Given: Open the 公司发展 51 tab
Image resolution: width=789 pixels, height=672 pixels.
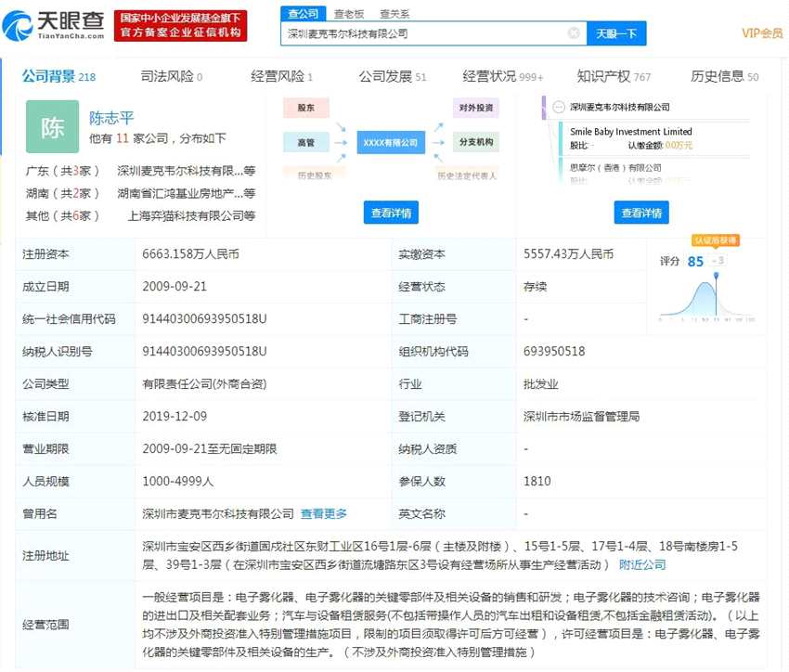Looking at the screenshot, I should coord(393,76).
